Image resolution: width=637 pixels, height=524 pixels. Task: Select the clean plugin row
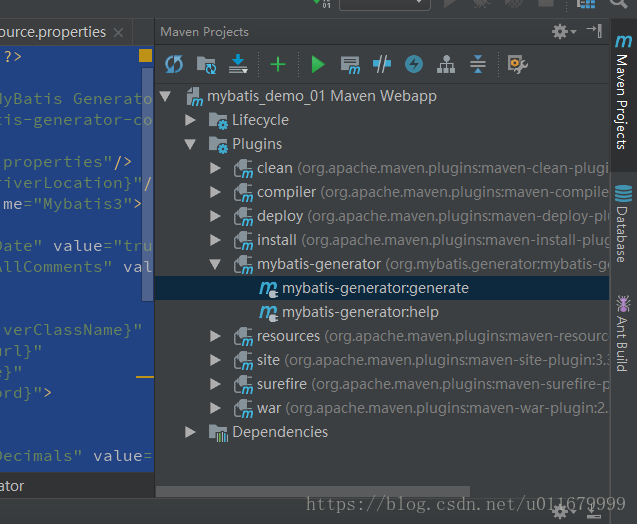pos(382,168)
